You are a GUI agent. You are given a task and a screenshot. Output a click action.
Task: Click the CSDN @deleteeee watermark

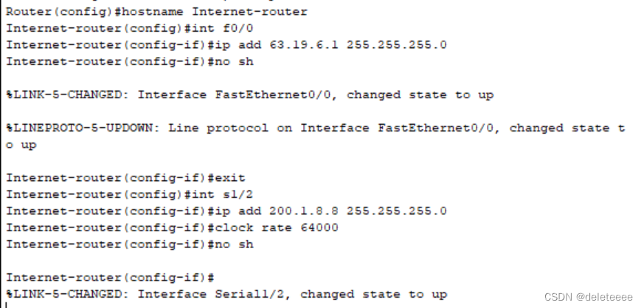588,296
